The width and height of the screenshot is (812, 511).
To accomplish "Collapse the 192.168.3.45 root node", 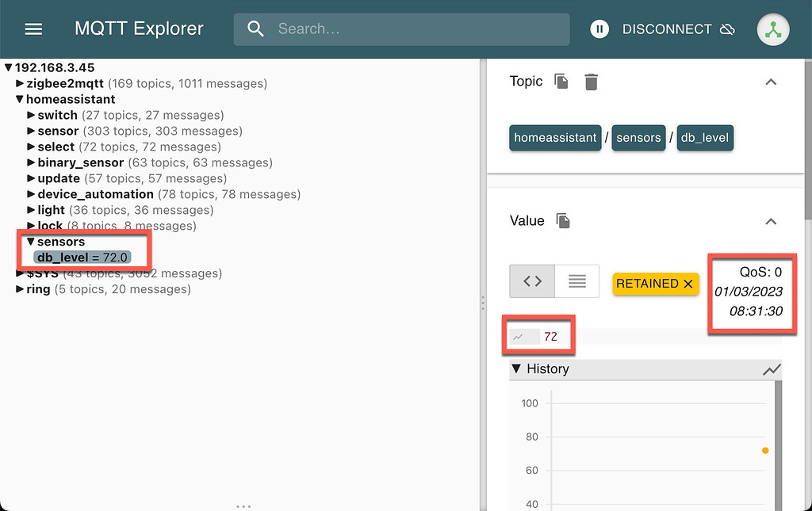I will pos(8,68).
